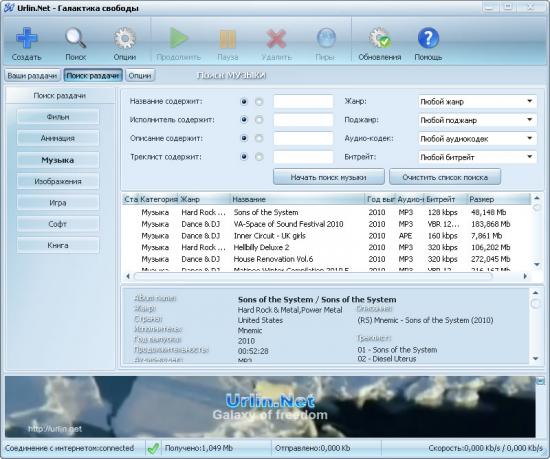550x459 pixels.
Task: Click the Треклист содержит text field
Action: point(303,157)
